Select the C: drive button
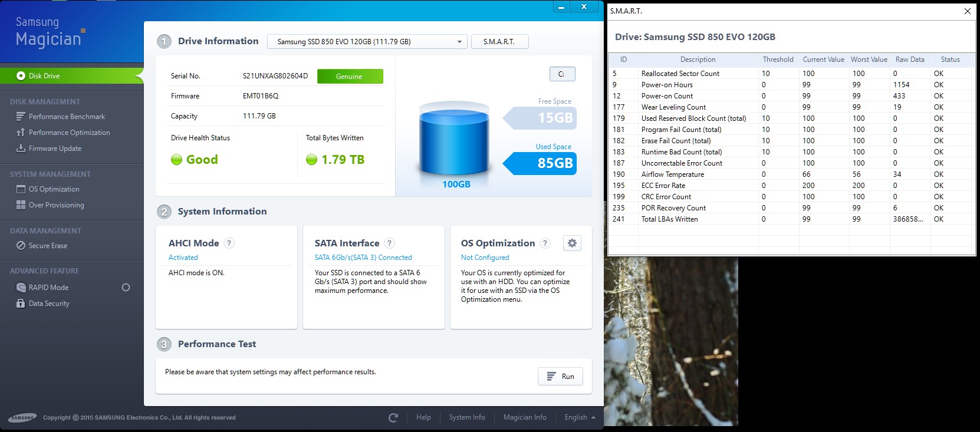 (x=562, y=74)
